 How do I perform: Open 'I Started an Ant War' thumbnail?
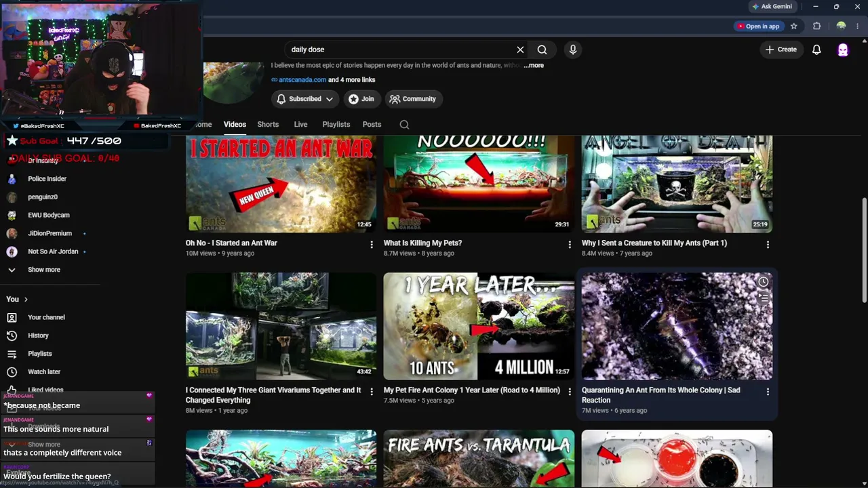pos(281,184)
